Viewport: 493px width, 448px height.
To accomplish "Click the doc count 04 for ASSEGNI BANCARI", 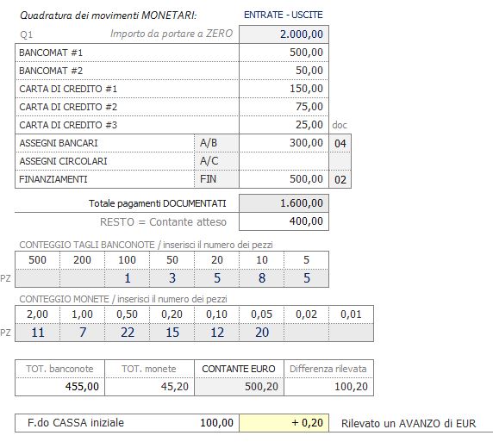I will point(340,143).
